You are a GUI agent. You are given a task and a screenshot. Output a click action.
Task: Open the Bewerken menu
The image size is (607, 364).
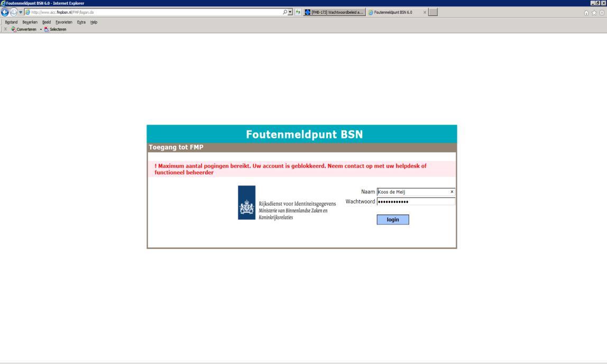(30, 22)
